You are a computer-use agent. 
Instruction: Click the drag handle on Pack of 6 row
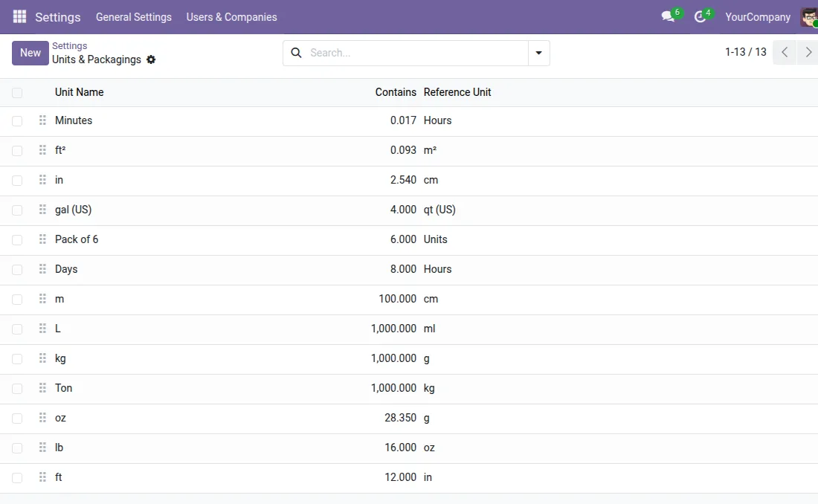point(42,239)
